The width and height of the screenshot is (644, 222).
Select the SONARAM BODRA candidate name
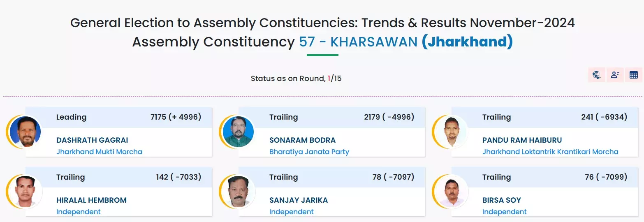[x=302, y=140]
